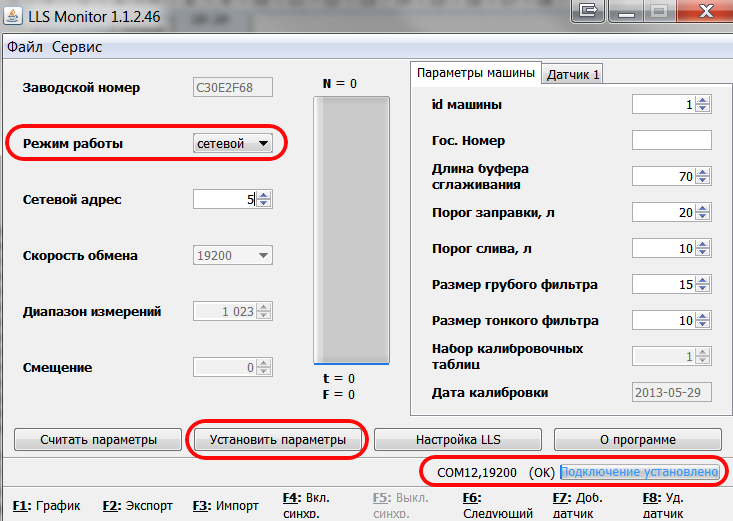Decrease Размер грубого фильтра value
The image size is (733, 521).
(x=703, y=289)
